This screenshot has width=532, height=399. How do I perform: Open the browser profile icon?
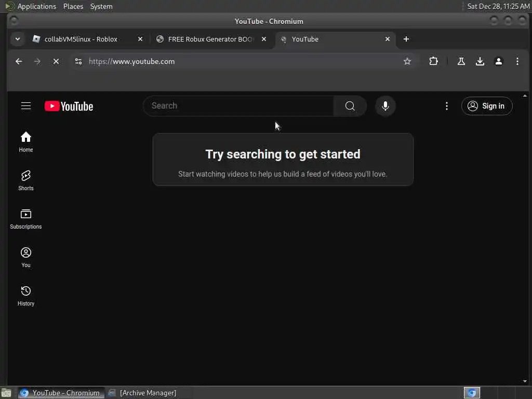coord(498,61)
